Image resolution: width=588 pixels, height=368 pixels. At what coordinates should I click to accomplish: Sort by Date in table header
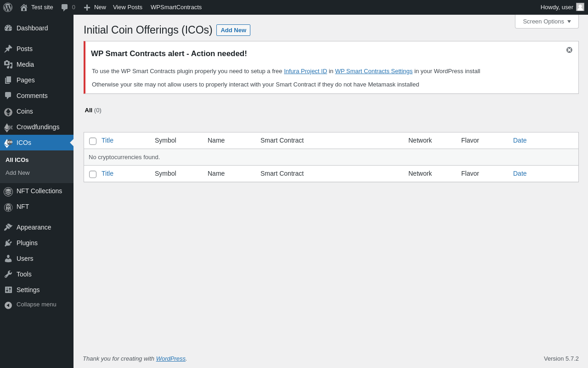click(x=520, y=140)
